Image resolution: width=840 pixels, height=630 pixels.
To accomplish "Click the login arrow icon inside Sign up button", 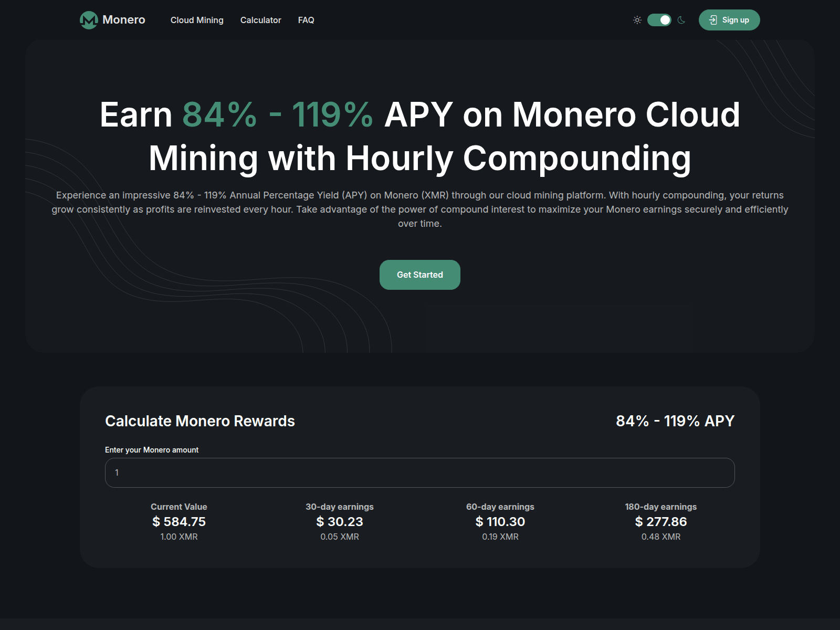I will pyautogui.click(x=714, y=20).
